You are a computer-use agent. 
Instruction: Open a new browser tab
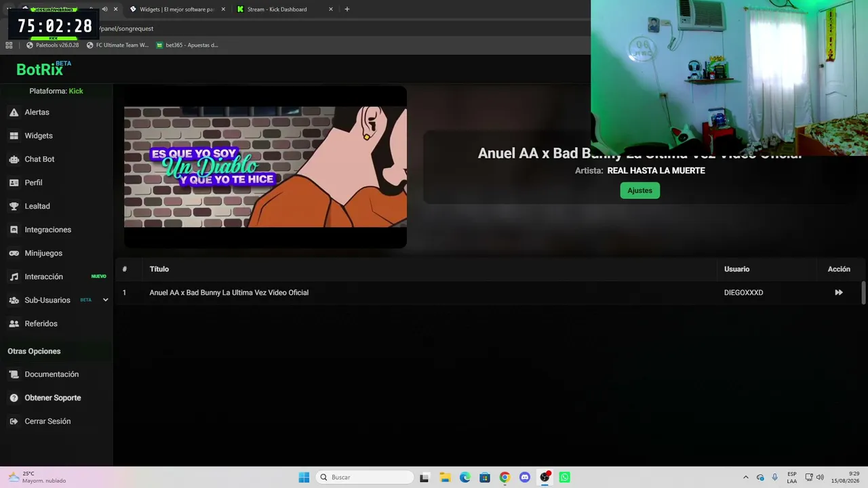[347, 9]
